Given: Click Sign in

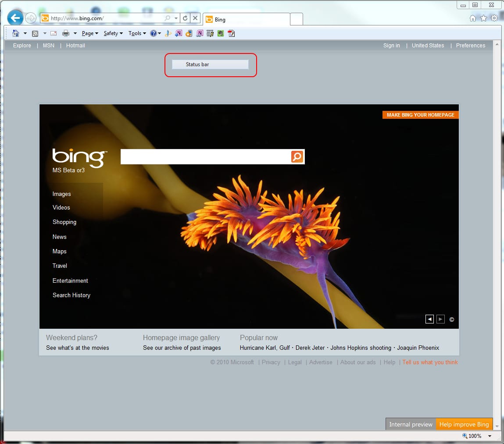Looking at the screenshot, I should pos(392,45).
